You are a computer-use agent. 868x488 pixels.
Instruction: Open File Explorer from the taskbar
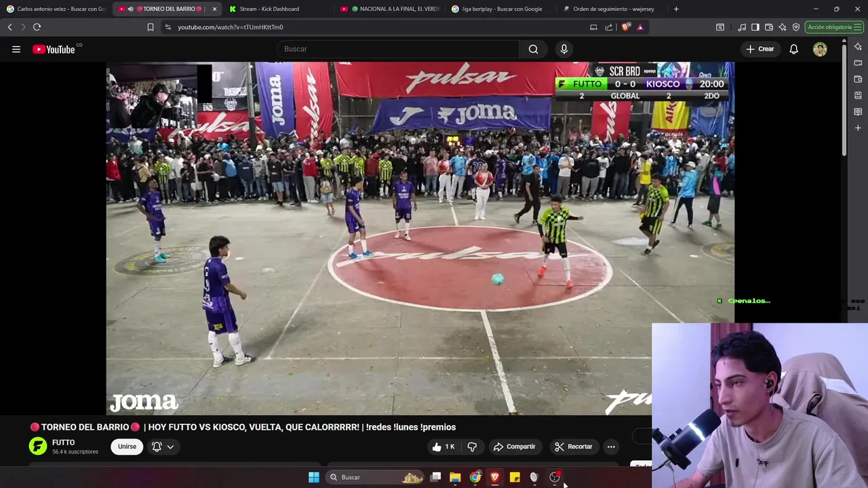click(455, 477)
